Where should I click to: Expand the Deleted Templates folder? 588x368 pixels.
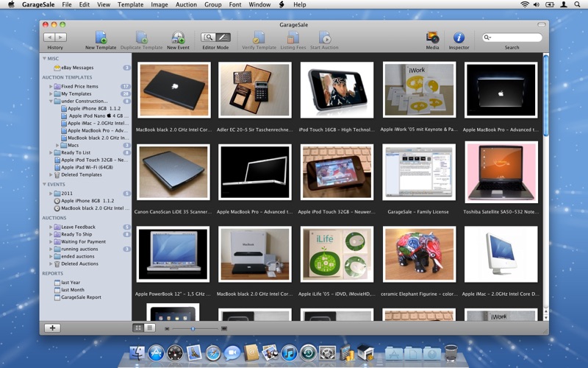click(x=51, y=174)
